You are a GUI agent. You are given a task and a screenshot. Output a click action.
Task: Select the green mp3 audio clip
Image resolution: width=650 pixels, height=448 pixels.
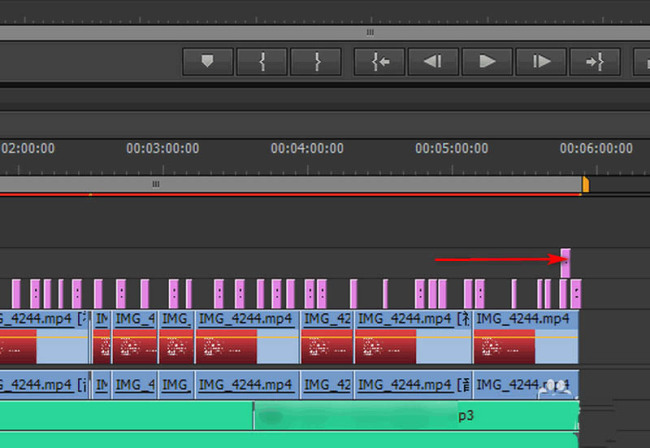tap(416, 416)
